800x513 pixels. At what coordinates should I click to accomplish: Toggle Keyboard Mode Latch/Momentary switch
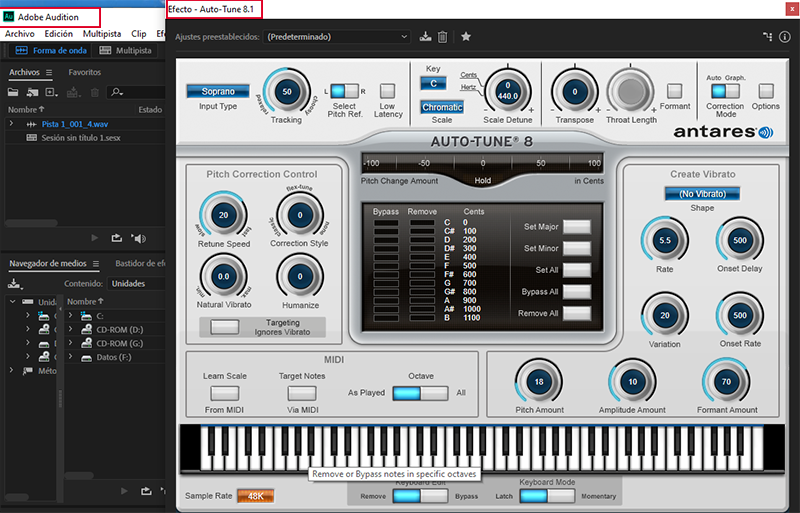(x=547, y=496)
